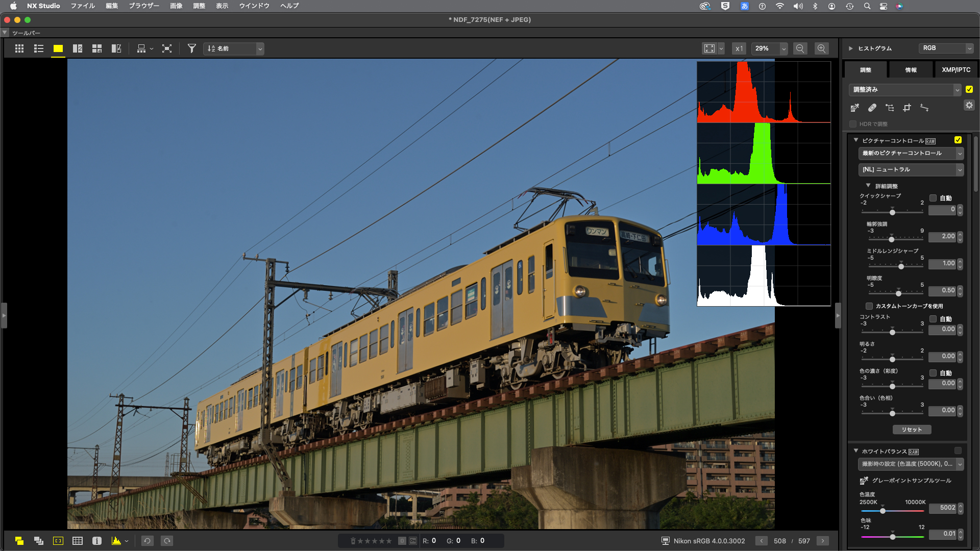Screen dimensions: 980x551
Task: Toggle grid overlay icon
Action: click(78, 541)
